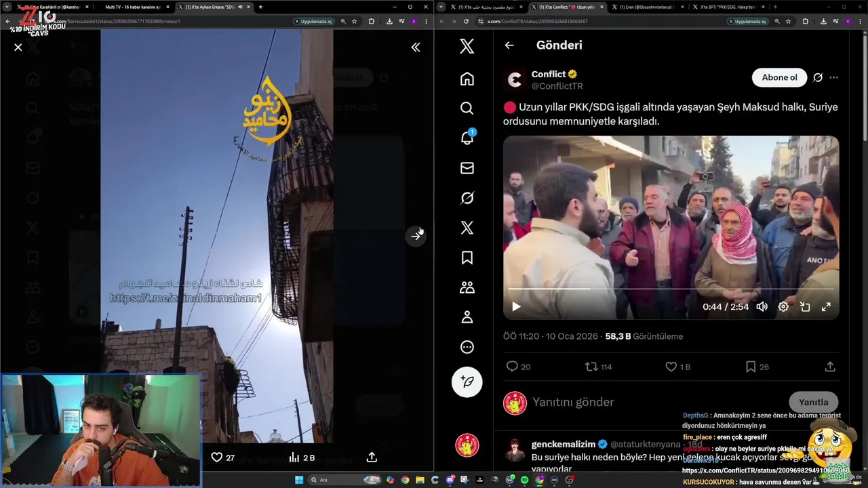The image size is (868, 488).
Task: Seek on the video progress bar
Action: coord(671,289)
